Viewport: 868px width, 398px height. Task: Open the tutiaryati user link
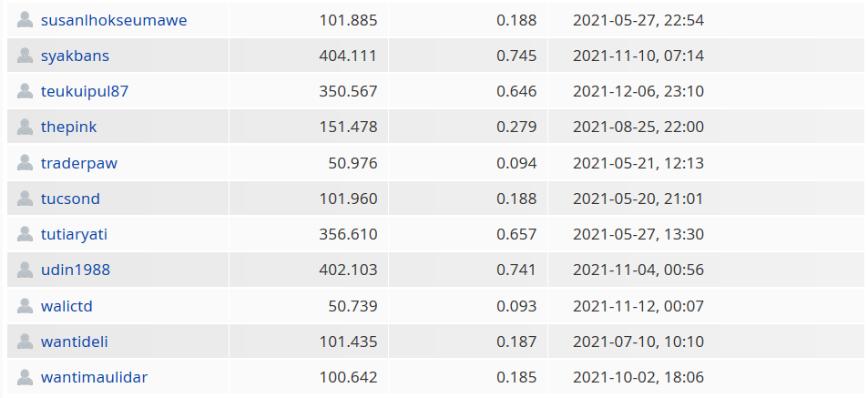[x=74, y=235]
